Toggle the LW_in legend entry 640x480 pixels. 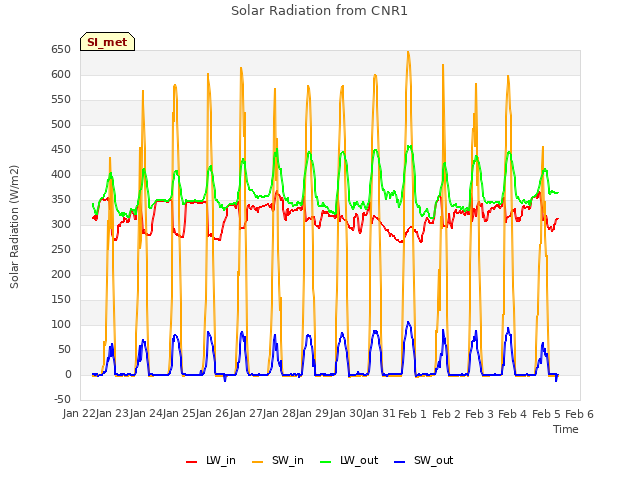tap(211, 460)
